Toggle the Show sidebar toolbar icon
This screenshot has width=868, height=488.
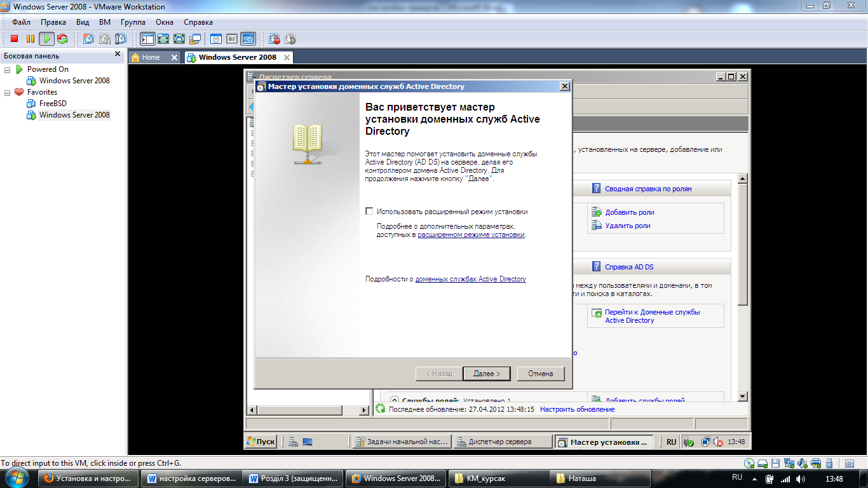[x=147, y=39]
